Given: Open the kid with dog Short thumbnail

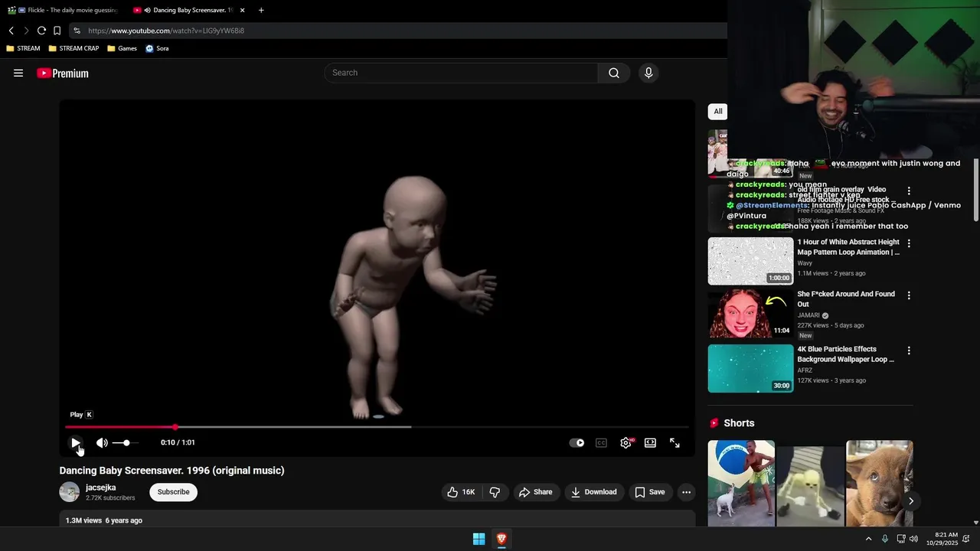Looking at the screenshot, I should (741, 483).
